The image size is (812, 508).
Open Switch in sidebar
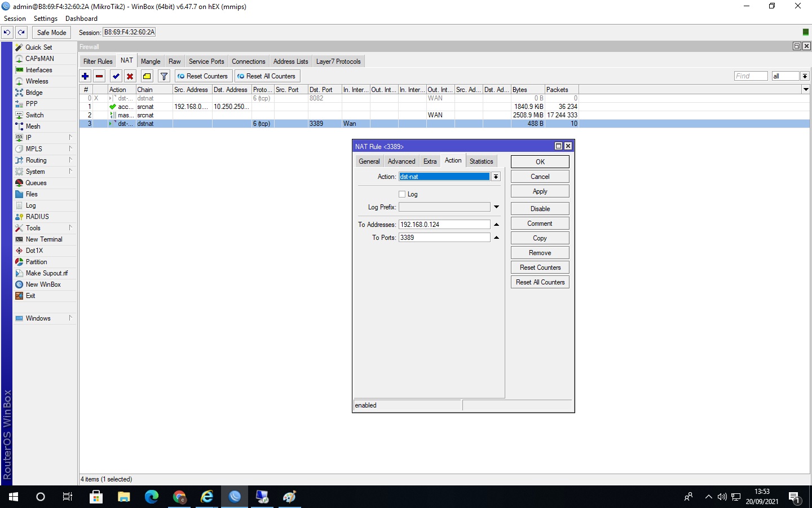[x=34, y=115]
